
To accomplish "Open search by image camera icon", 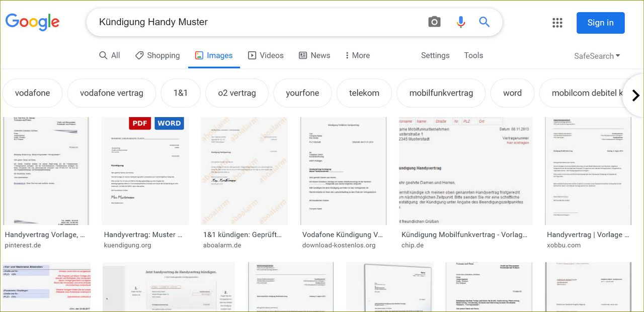I will [x=434, y=22].
